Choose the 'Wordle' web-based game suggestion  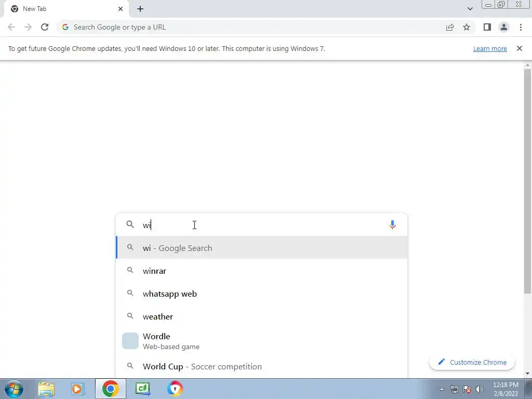pos(261,341)
